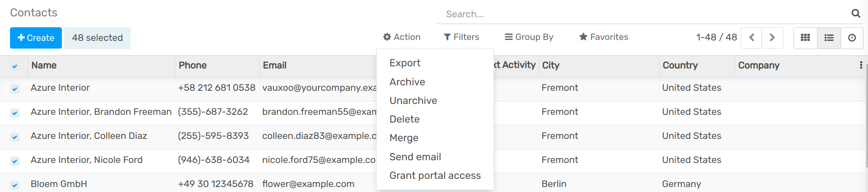
Task: Choose Export from the Action menu
Action: pyautogui.click(x=405, y=63)
